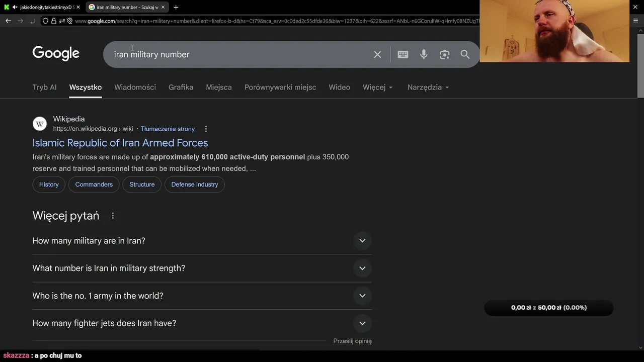Expand 'Who is the no. 1 army in the world?'
This screenshot has width=644, height=362.
(x=202, y=296)
